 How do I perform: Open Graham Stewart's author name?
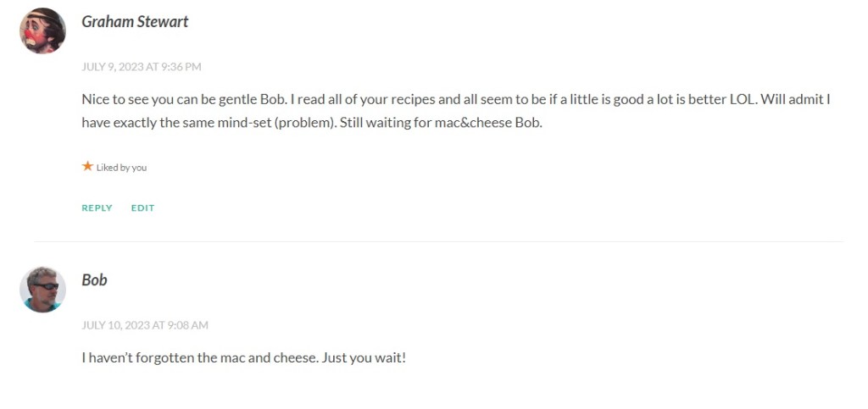click(135, 22)
